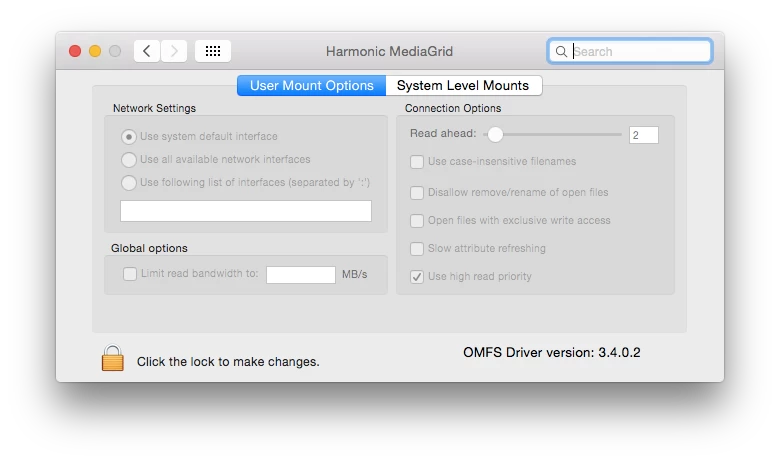Image resolution: width=780 pixels, height=462 pixels.
Task: Click the Connection Options heading
Action: point(453,108)
